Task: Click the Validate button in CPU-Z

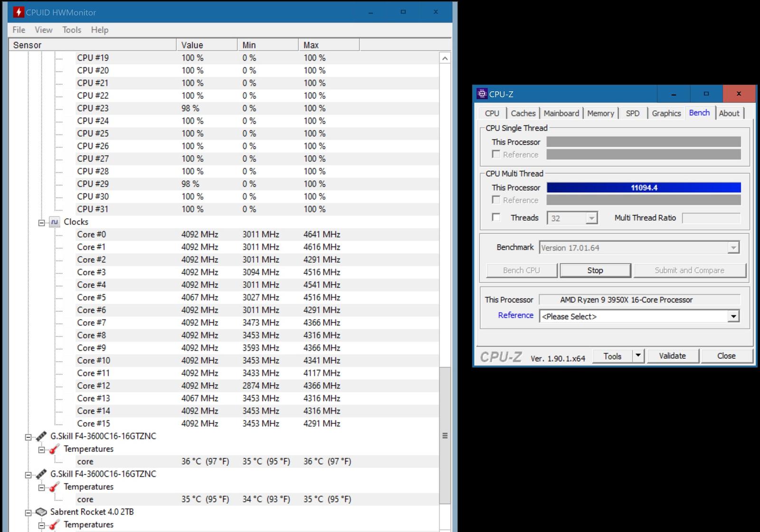Action: 672,356
